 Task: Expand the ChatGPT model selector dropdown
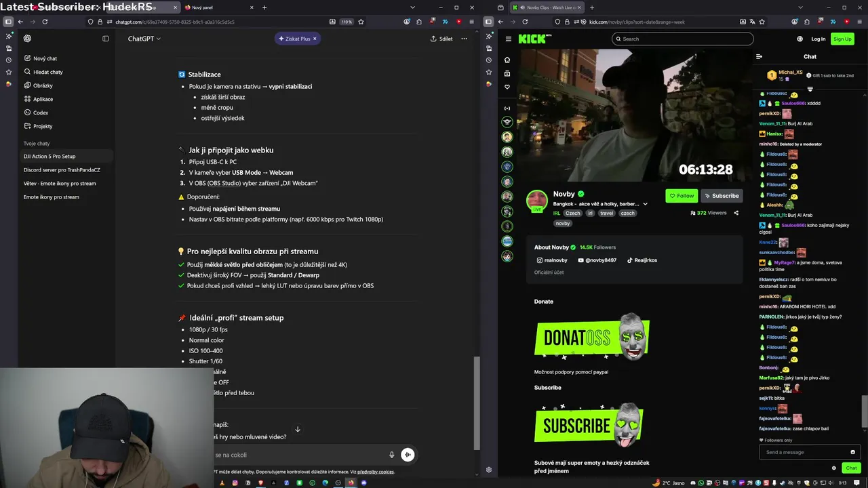pyautogui.click(x=144, y=39)
